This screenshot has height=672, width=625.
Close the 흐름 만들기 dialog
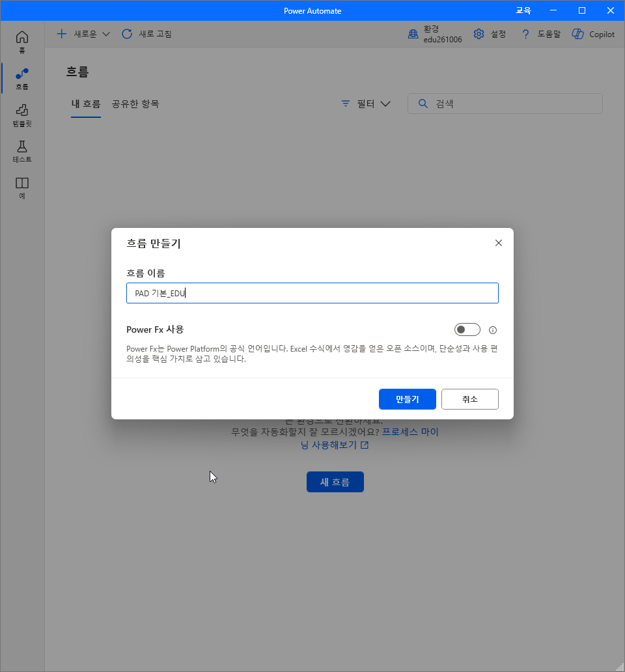coord(498,243)
